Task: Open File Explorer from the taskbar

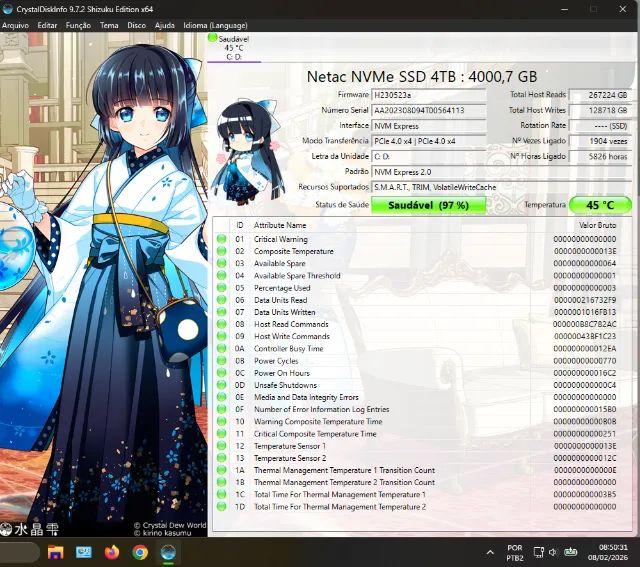Action: click(56, 552)
